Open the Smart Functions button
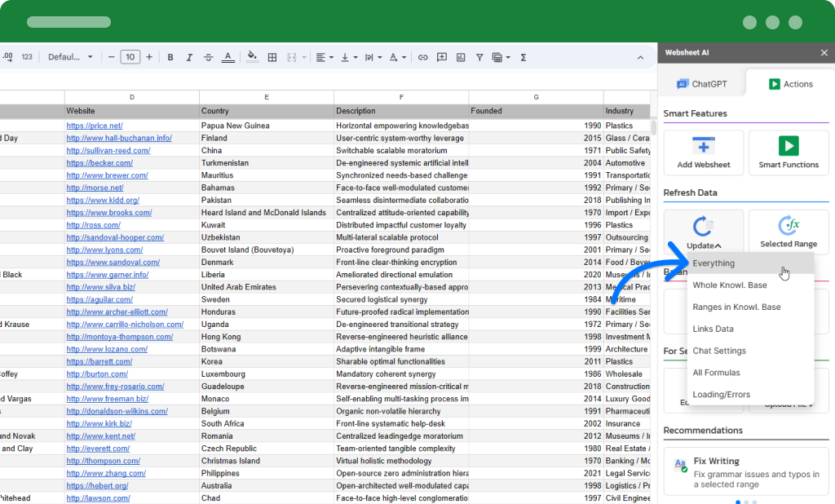Viewport: 835px width, 504px height. click(789, 153)
